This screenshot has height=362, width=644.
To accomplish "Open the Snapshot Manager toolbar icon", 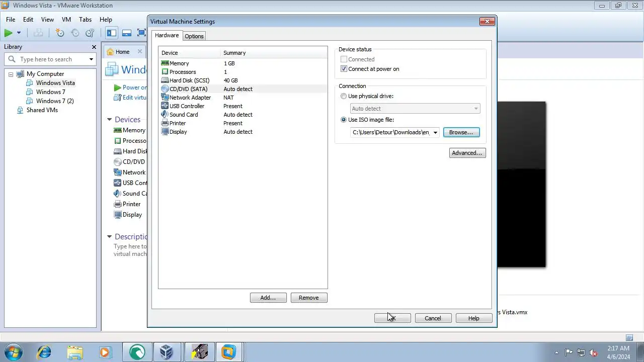I will click(x=90, y=33).
